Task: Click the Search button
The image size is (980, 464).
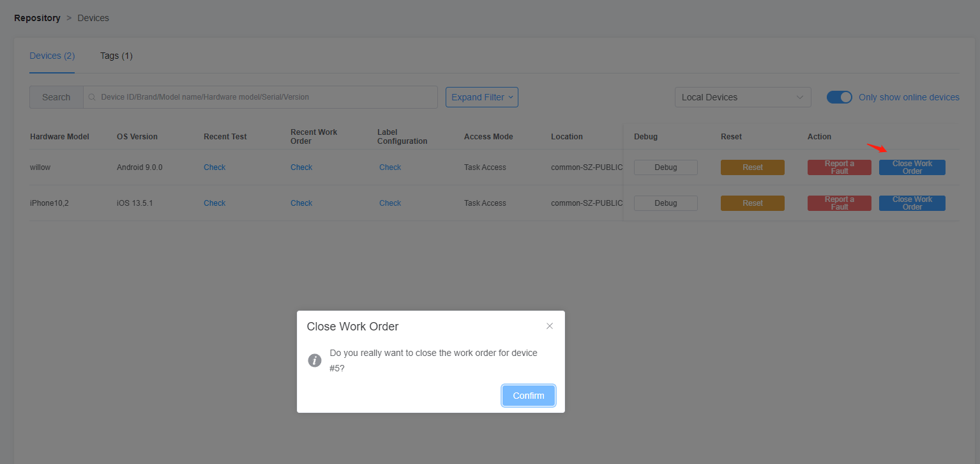Action: tap(56, 97)
